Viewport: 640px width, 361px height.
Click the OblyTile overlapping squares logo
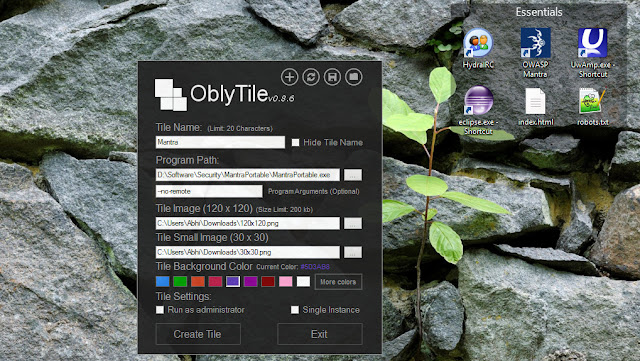(x=171, y=95)
